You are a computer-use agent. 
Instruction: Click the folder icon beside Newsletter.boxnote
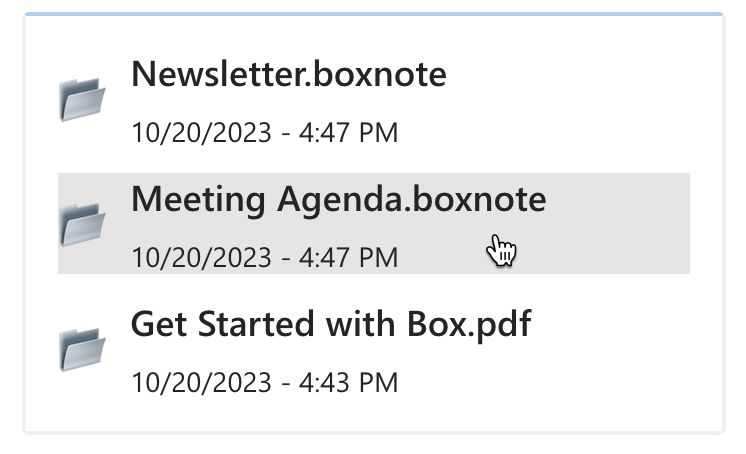(82, 99)
